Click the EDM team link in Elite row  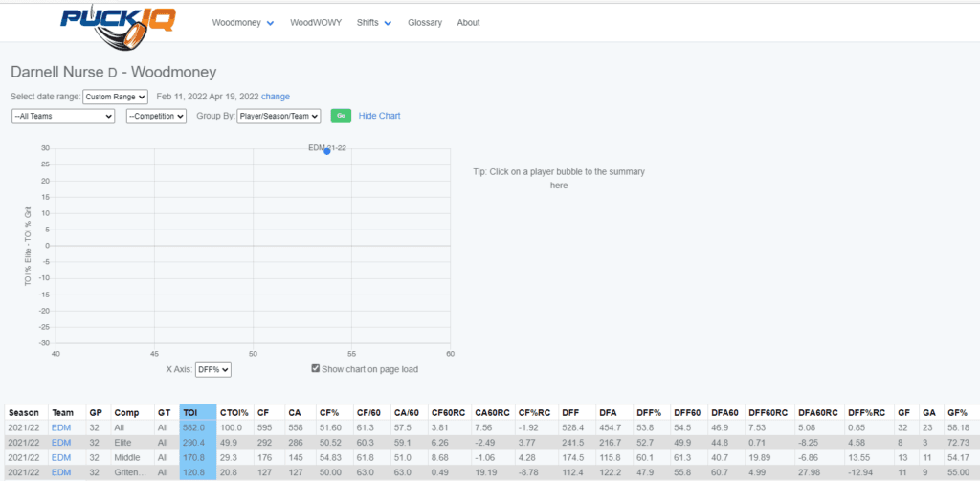click(61, 444)
